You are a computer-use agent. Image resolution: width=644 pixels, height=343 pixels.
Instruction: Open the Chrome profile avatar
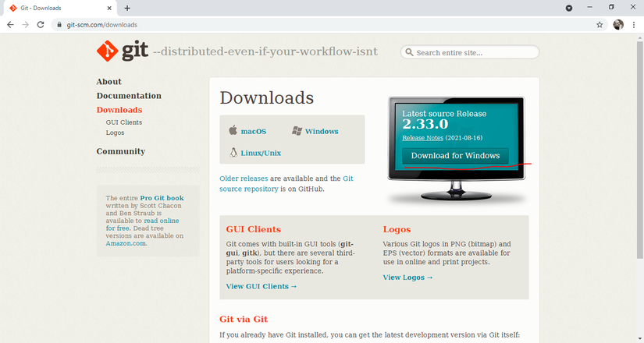618,25
